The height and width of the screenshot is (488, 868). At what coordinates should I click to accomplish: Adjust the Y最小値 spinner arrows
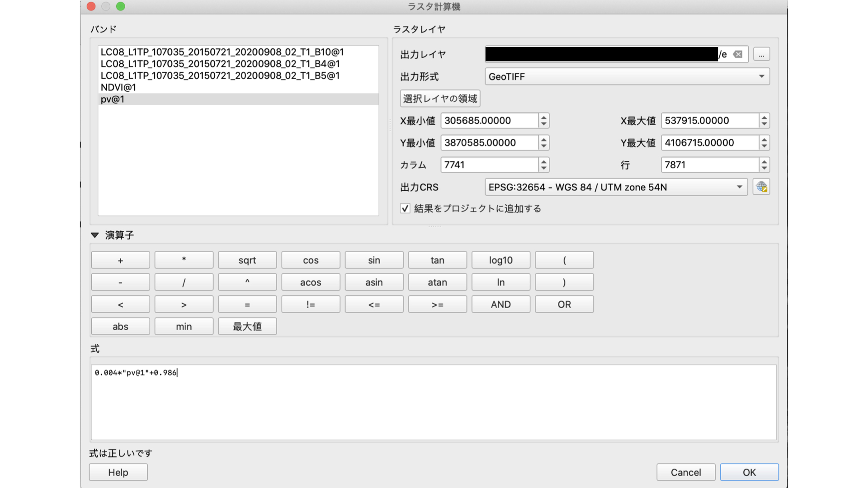[x=544, y=143]
